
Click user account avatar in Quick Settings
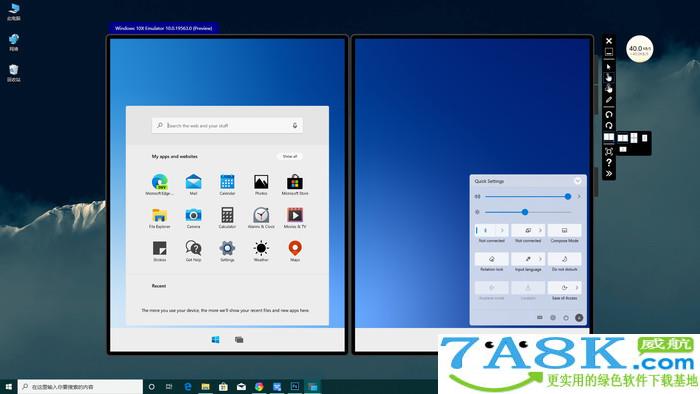tap(579, 318)
